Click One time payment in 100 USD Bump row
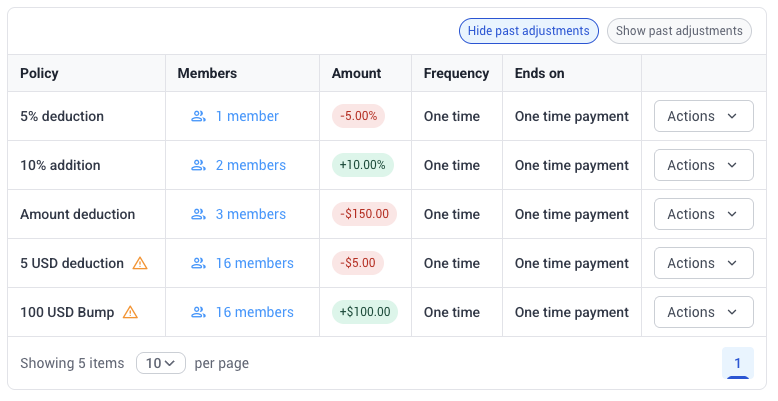The width and height of the screenshot is (778, 401). (572, 312)
